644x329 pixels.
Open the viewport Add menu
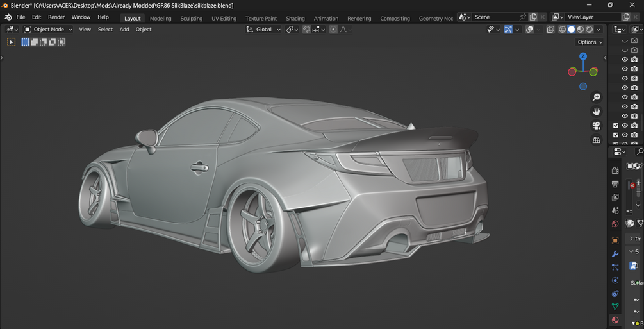tap(124, 30)
